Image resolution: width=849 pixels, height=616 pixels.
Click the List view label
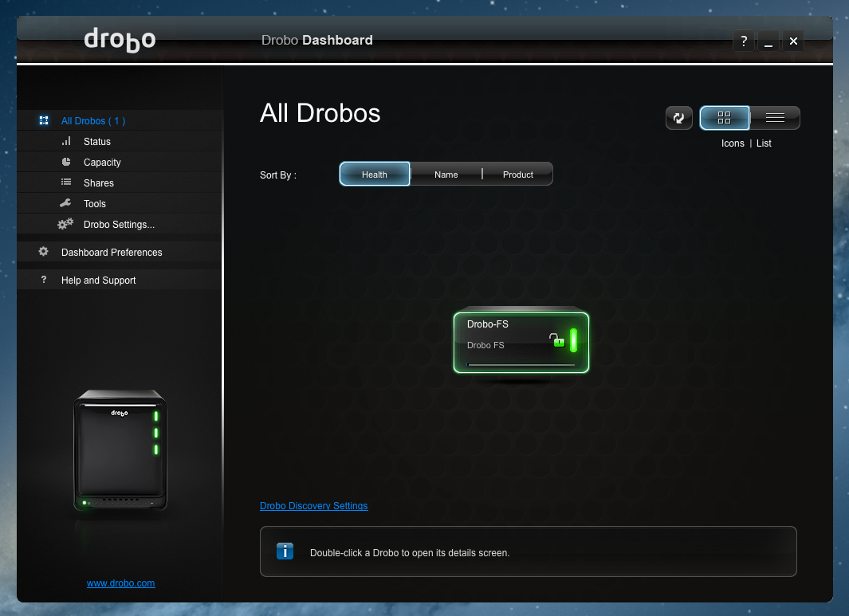coord(764,143)
